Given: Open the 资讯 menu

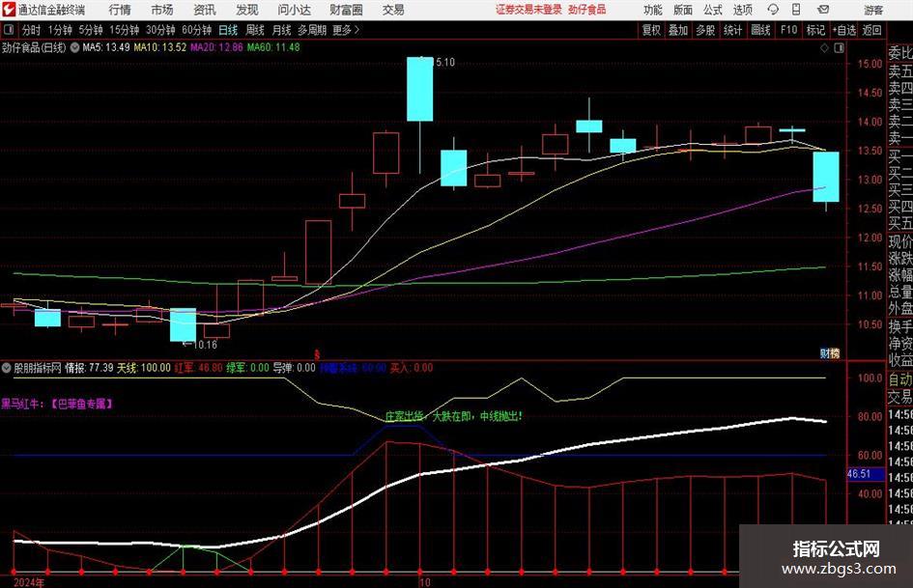Looking at the screenshot, I should (x=205, y=10).
